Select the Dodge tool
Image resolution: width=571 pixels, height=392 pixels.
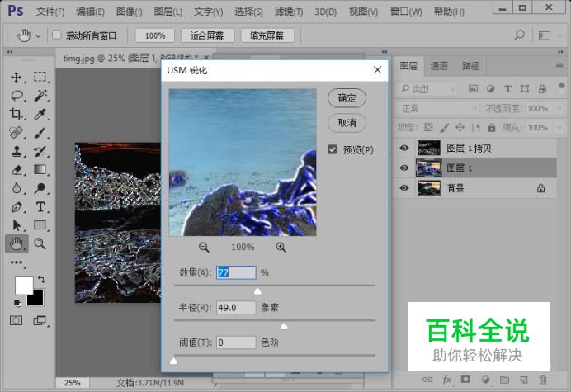tap(40, 188)
